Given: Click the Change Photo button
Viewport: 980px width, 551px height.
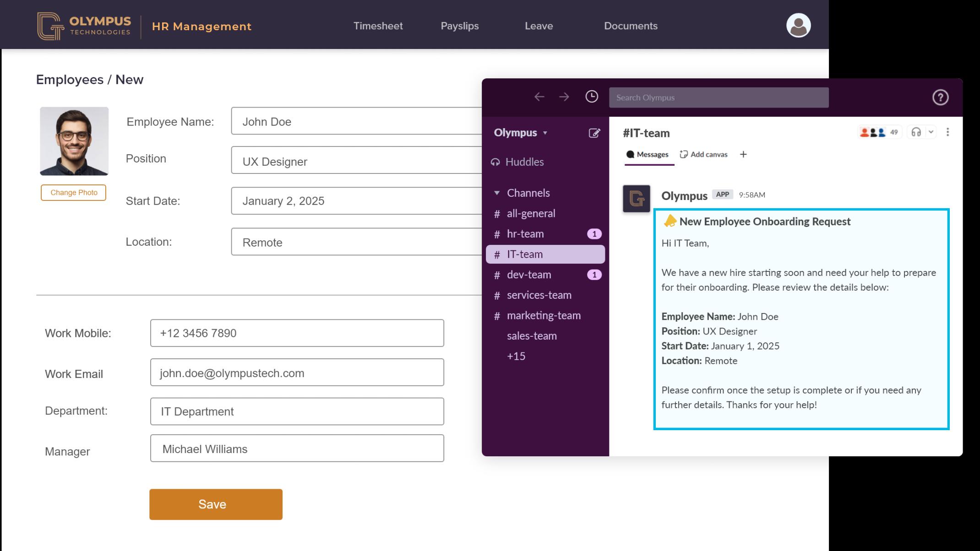Looking at the screenshot, I should 73,192.
